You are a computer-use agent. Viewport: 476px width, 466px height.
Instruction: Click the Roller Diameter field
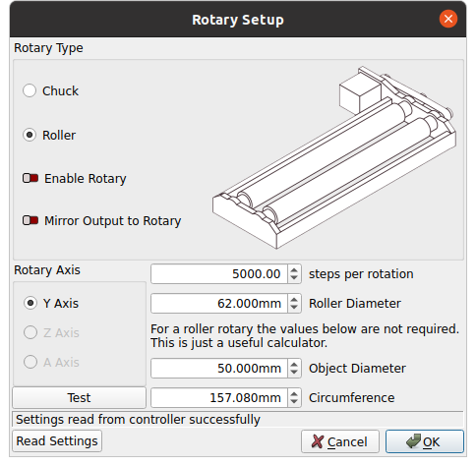219,304
